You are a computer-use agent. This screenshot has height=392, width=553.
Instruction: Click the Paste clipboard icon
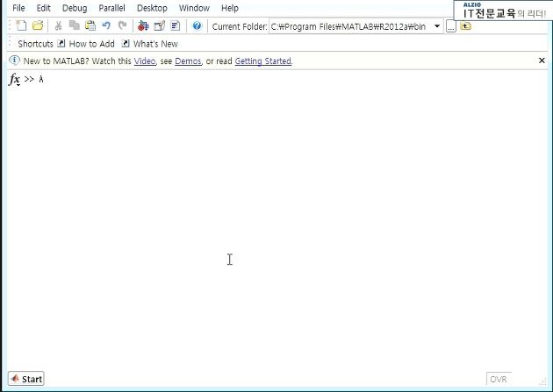coord(90,25)
